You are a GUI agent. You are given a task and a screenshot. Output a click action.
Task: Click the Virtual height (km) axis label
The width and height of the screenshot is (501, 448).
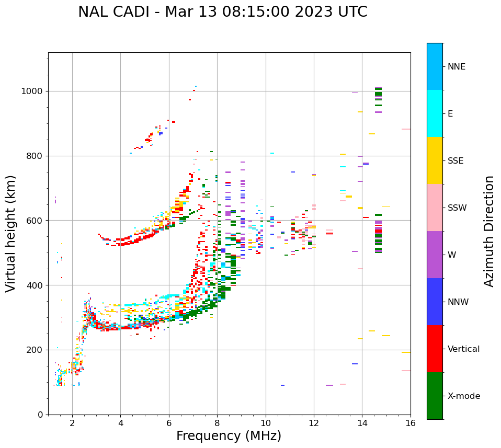(x=11, y=234)
